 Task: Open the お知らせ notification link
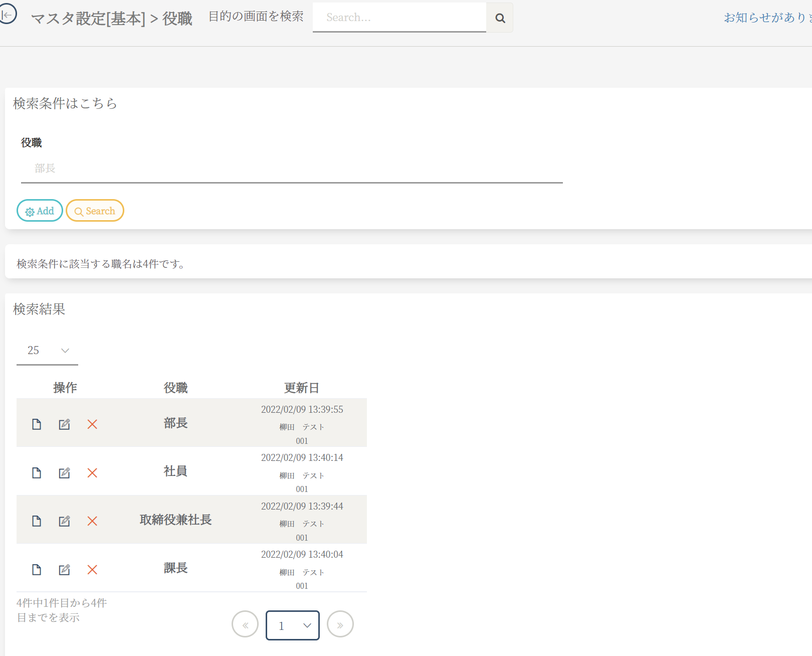767,18
